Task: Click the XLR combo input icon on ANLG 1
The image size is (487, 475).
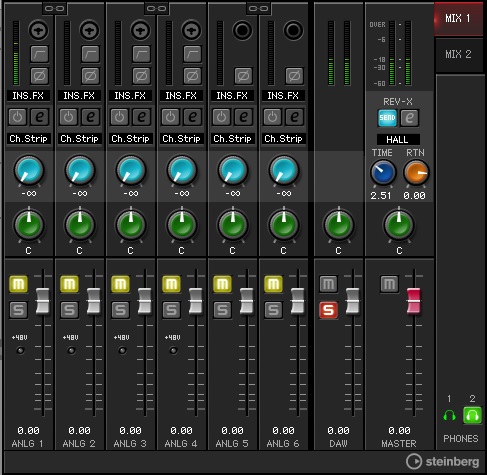Action: click(39, 31)
